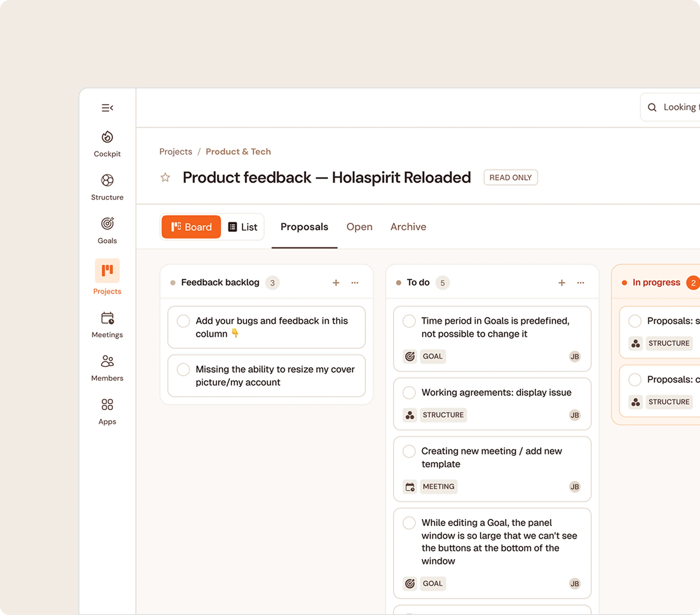Open the Goals section
Image resolution: width=700 pixels, height=615 pixels.
(107, 231)
